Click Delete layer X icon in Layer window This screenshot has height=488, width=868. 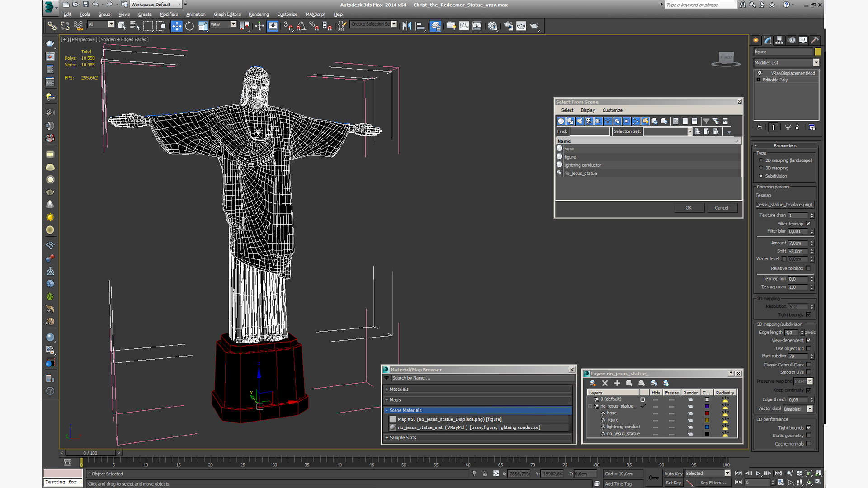[605, 383]
